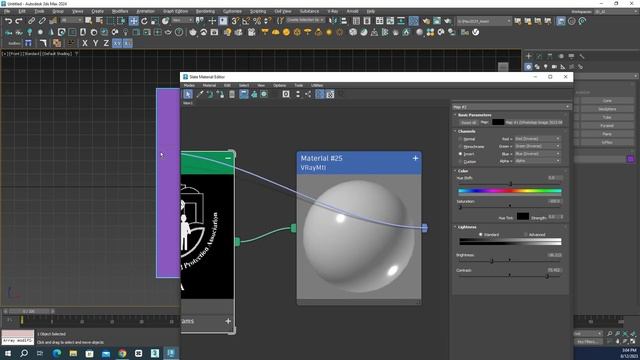Click the trash Delete Selected icon in Slate
The width and height of the screenshot is (640, 360).
coord(232,94)
